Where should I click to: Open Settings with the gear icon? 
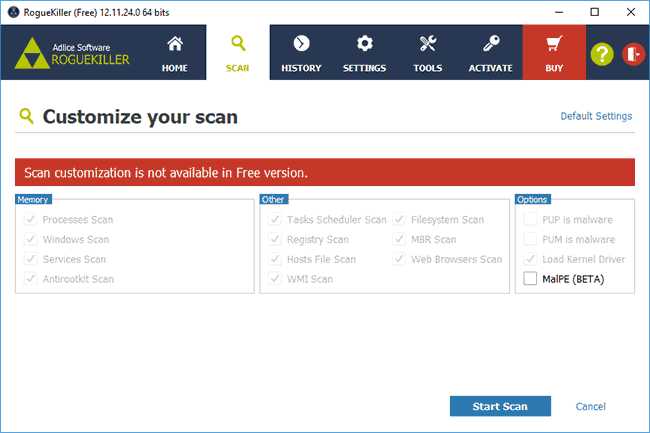(364, 44)
